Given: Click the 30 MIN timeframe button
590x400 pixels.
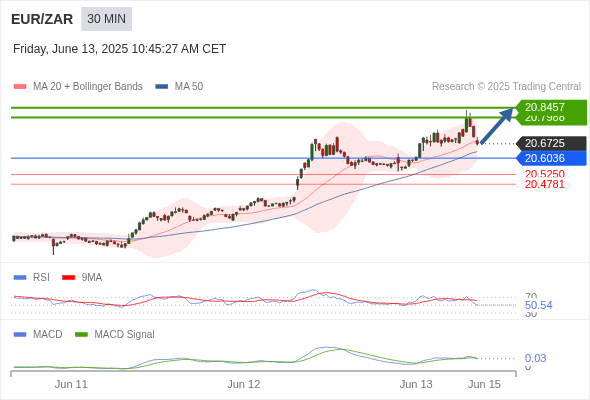Looking at the screenshot, I should [106, 19].
